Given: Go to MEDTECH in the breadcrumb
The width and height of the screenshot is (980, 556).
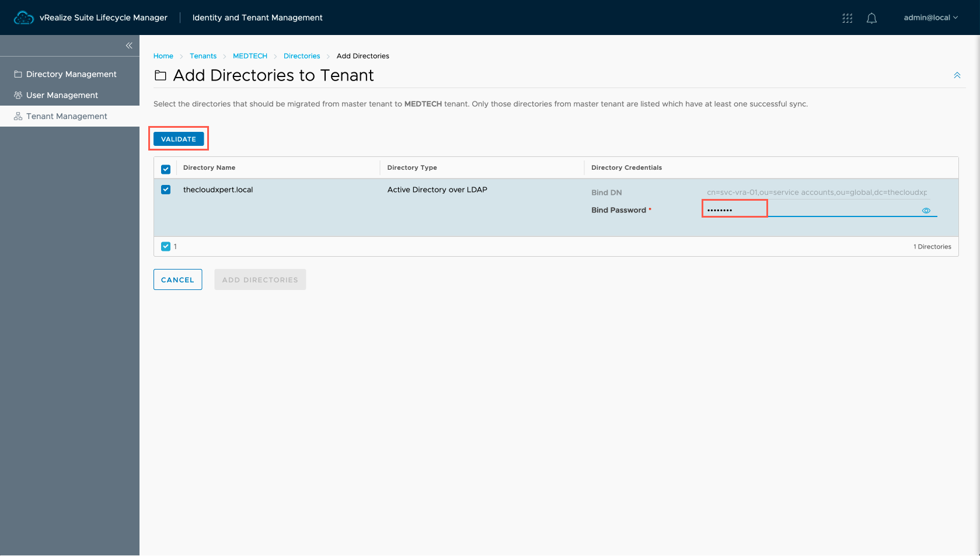Looking at the screenshot, I should [250, 56].
